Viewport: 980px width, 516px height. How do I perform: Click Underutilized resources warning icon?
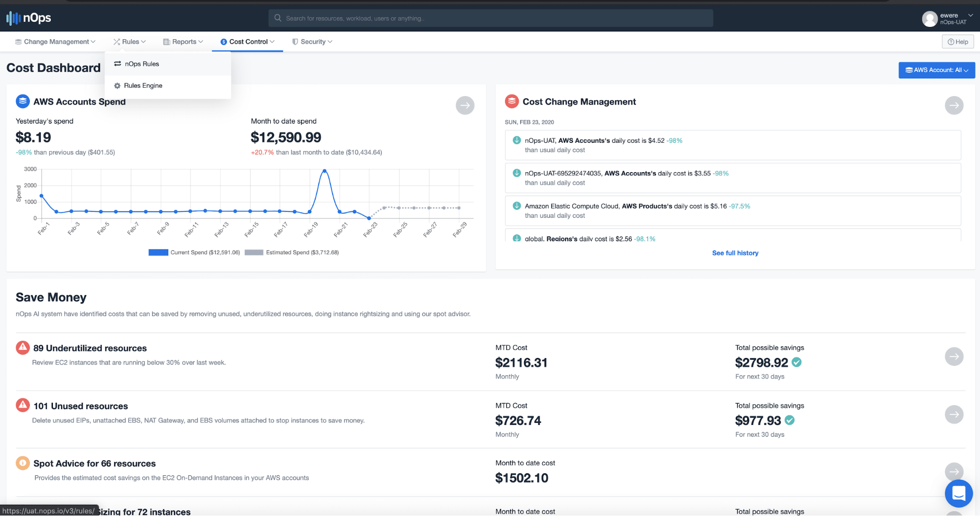23,348
